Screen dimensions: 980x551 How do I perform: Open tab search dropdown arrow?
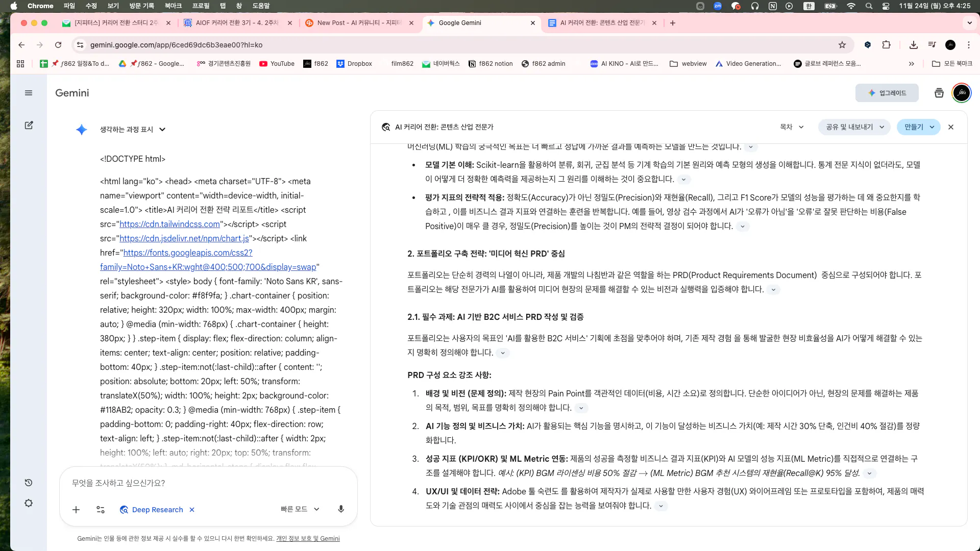969,23
